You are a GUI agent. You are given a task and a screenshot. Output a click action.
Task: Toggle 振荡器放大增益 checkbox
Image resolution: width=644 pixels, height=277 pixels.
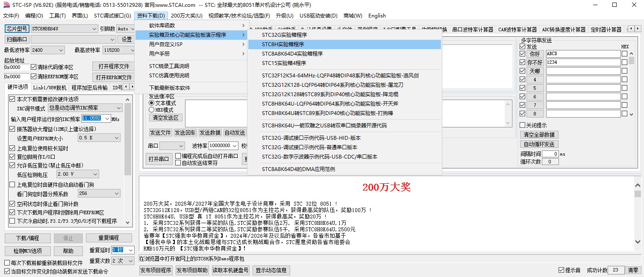pyautogui.click(x=12, y=129)
